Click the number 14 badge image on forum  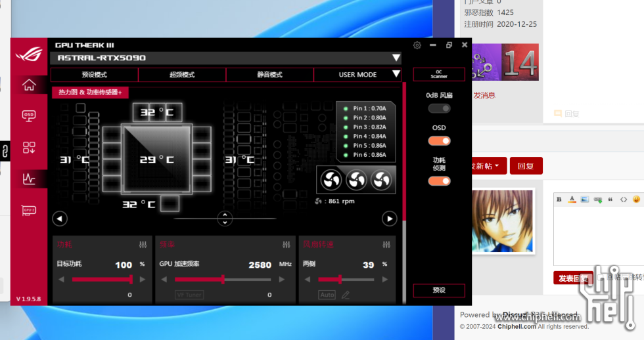520,62
